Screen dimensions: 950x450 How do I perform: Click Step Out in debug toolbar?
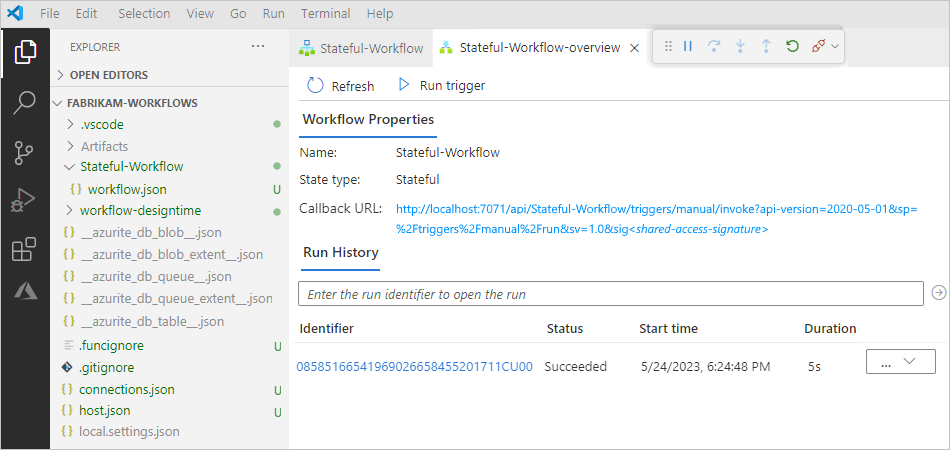pos(766,46)
